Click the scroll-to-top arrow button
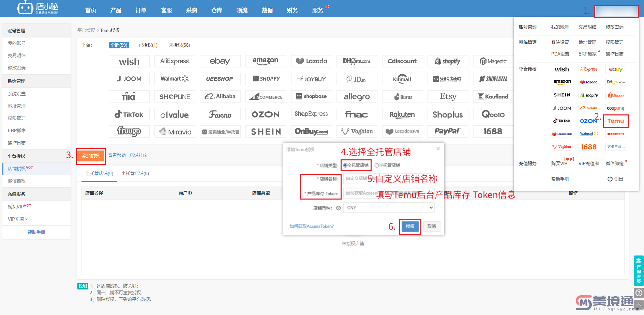Screen dimensions: 644x315 639,305
